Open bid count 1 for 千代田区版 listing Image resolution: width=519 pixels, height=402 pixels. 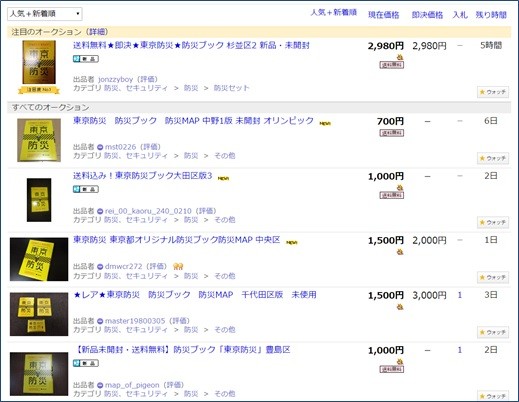tap(460, 295)
